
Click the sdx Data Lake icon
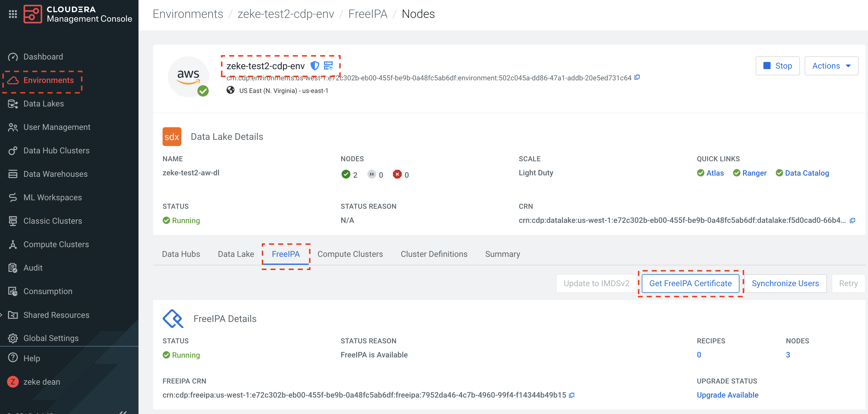171,137
